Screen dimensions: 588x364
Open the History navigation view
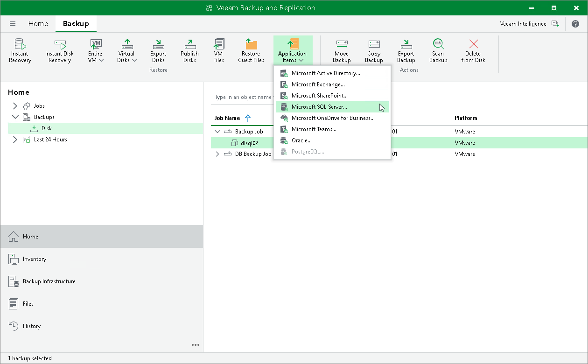[x=102, y=326]
